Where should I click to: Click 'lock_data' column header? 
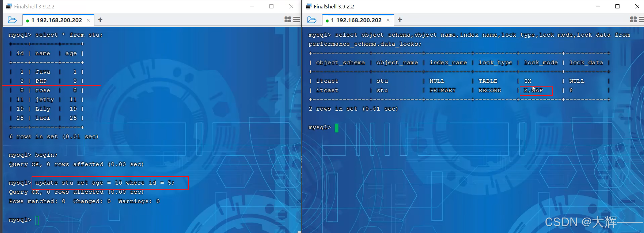coord(586,63)
